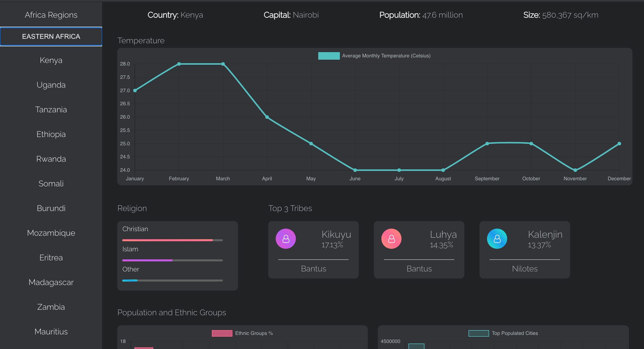The height and width of the screenshot is (349, 644).
Task: Click the November temperature data point
Action: coord(575,170)
